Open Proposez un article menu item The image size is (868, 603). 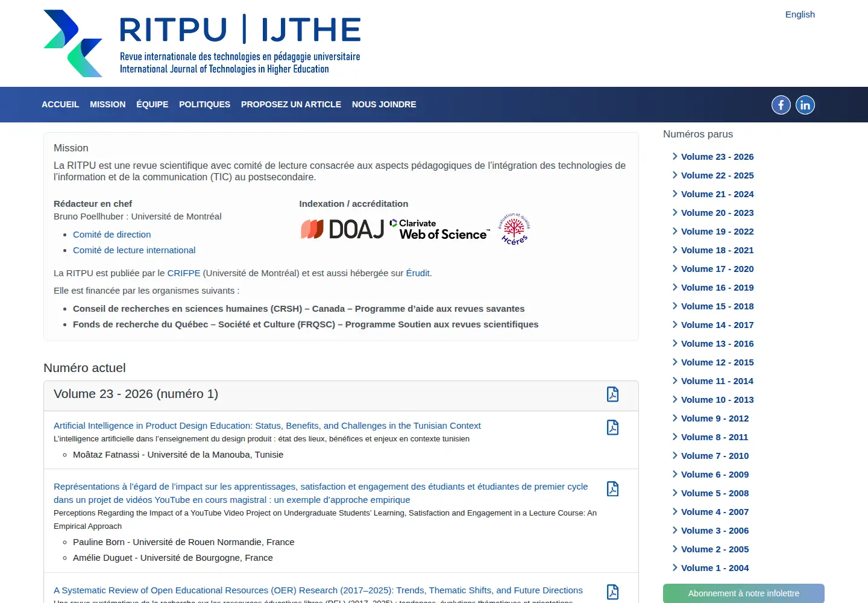291,104
